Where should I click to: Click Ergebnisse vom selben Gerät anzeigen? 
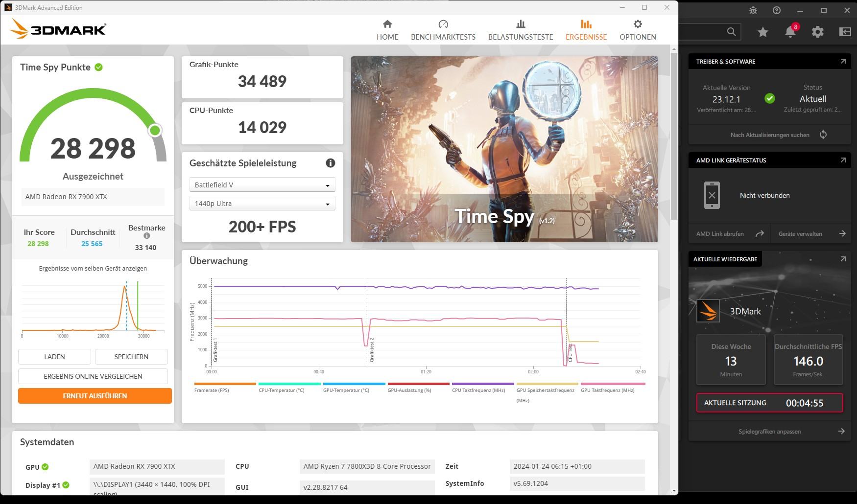point(93,268)
